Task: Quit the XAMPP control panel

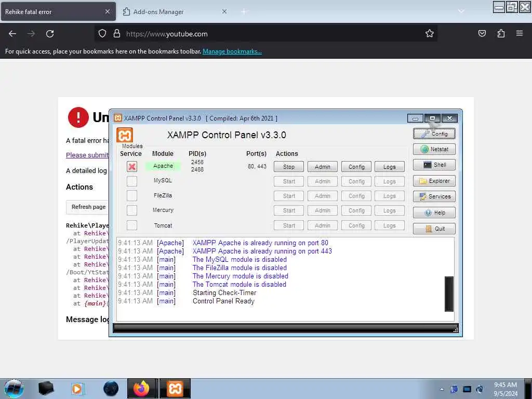Action: 434,229
